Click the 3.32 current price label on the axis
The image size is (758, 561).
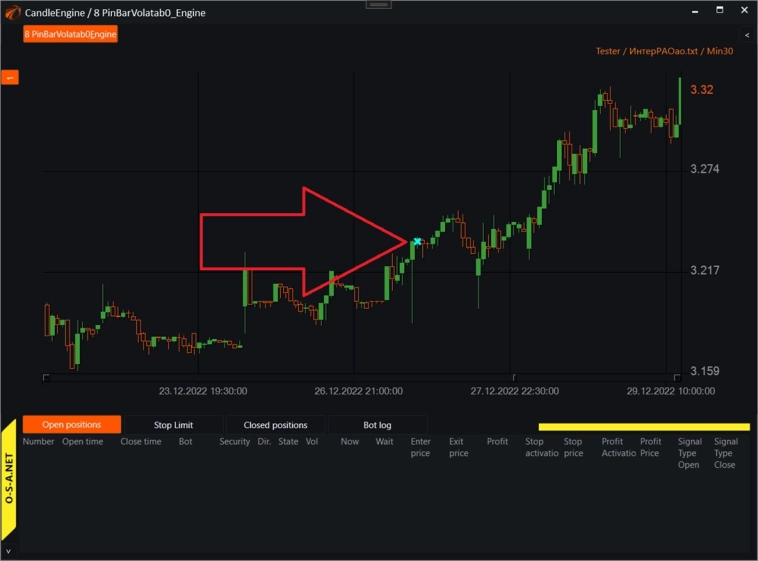pos(701,90)
